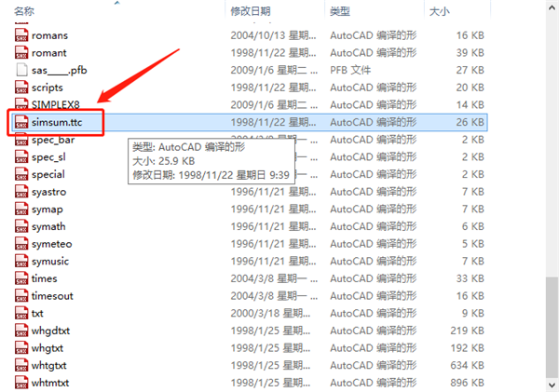Click the whgdtxt SHX file icon
559x392 pixels.
tap(21, 331)
